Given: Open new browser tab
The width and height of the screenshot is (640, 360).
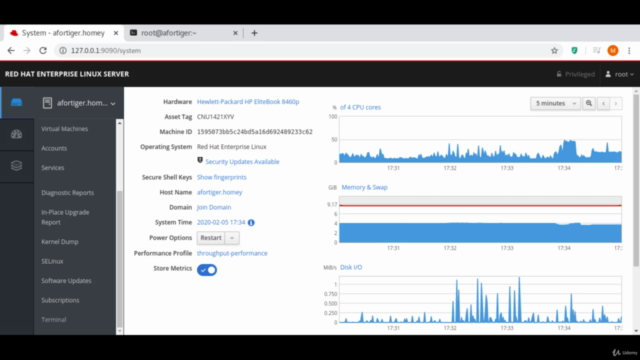Looking at the screenshot, I should tap(254, 33).
